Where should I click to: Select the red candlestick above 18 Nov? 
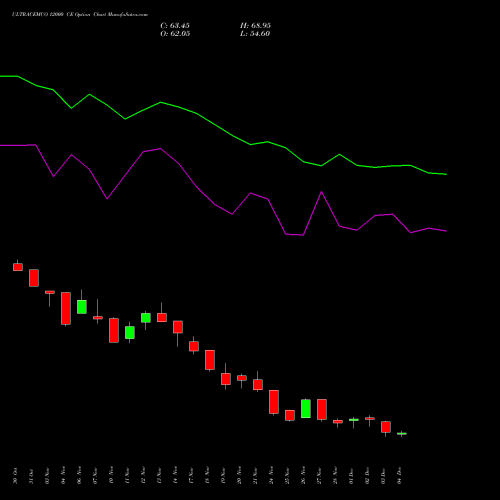210,360
